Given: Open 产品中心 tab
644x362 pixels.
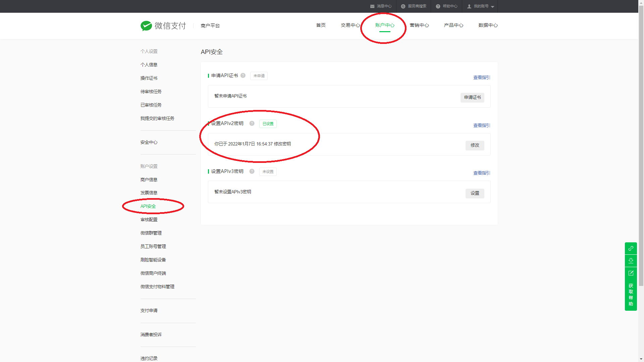Looking at the screenshot, I should (x=453, y=25).
